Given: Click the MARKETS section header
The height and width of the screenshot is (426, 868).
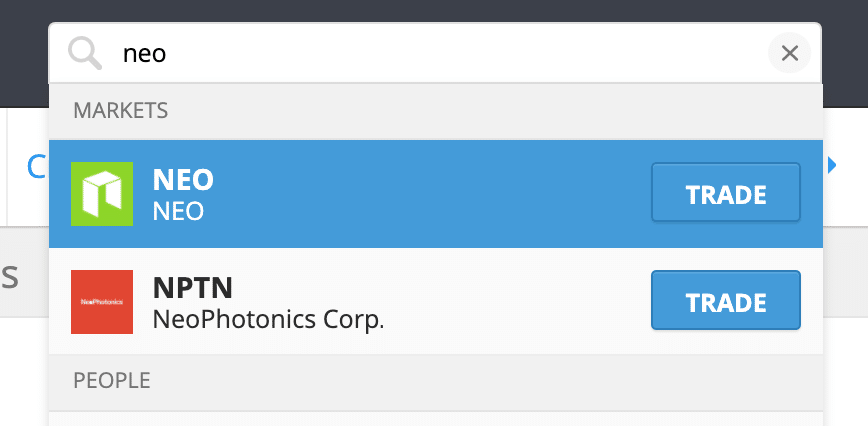Looking at the screenshot, I should (121, 111).
